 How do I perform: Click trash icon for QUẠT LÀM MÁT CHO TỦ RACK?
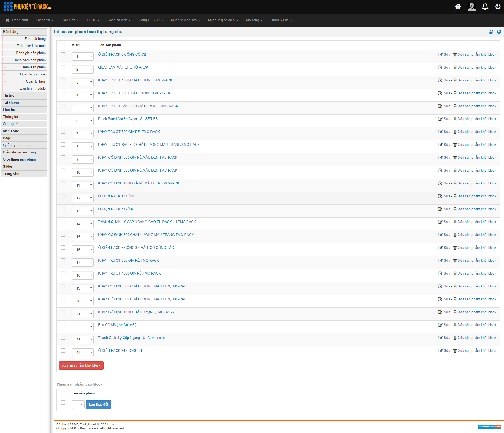[x=455, y=68]
